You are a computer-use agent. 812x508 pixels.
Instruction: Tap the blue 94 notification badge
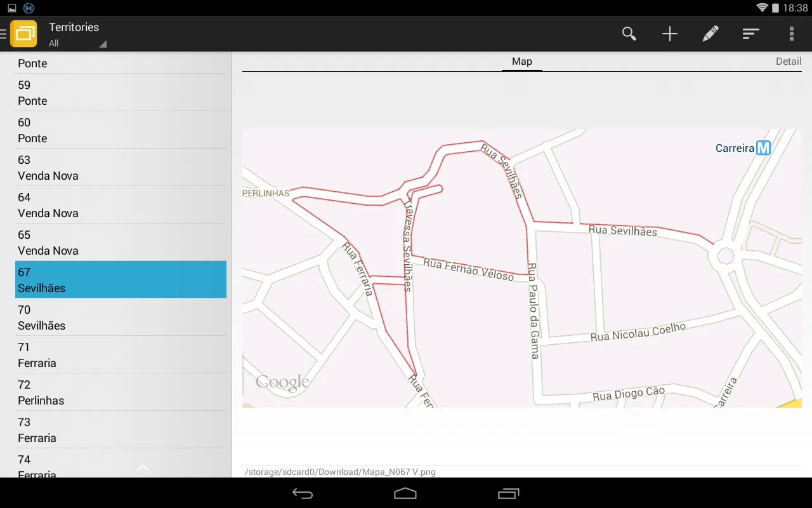click(29, 8)
